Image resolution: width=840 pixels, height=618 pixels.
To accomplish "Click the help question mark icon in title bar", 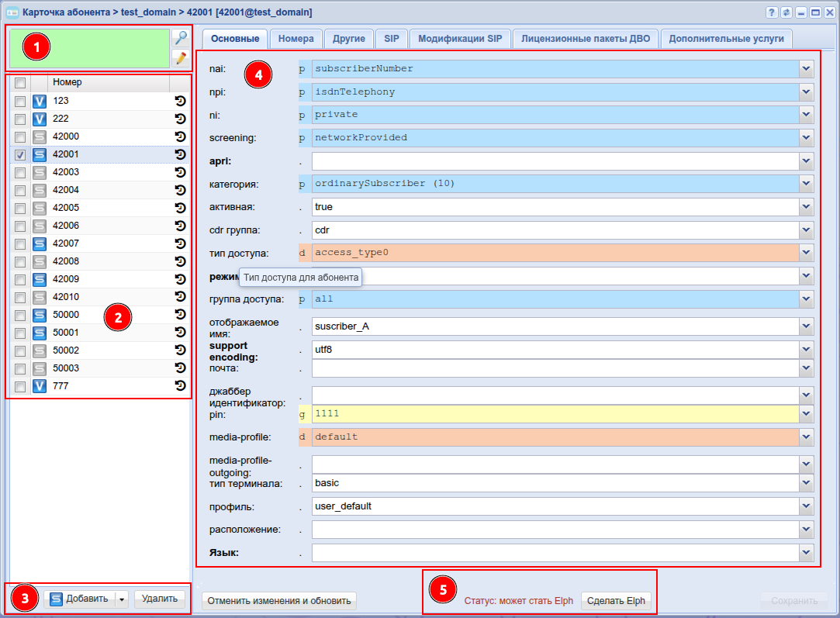I will click(772, 13).
